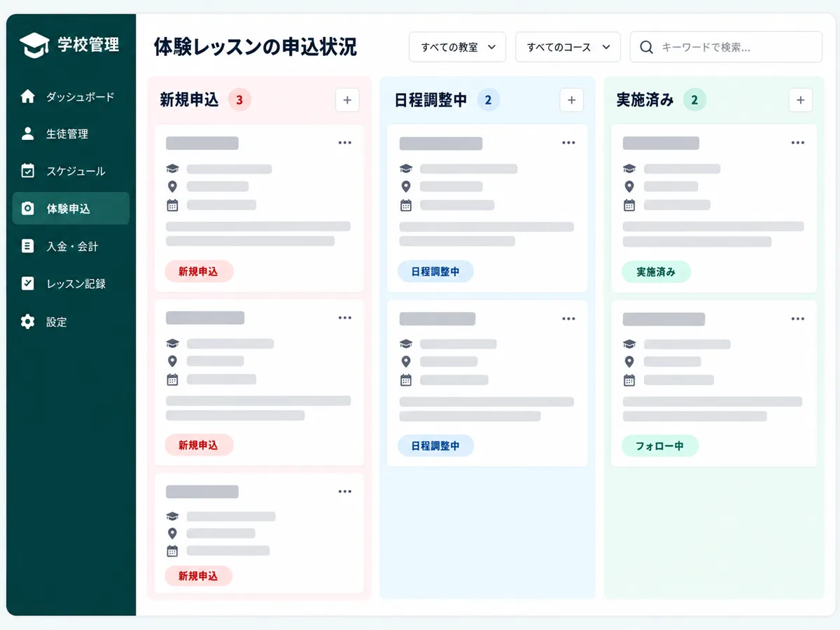Image resolution: width=840 pixels, height=630 pixels.
Task: Open more menu on second 新規申込 card
Action: click(344, 318)
